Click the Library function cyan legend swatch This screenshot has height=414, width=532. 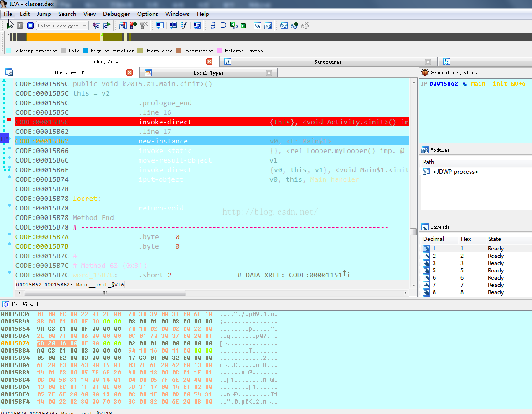tap(9, 51)
